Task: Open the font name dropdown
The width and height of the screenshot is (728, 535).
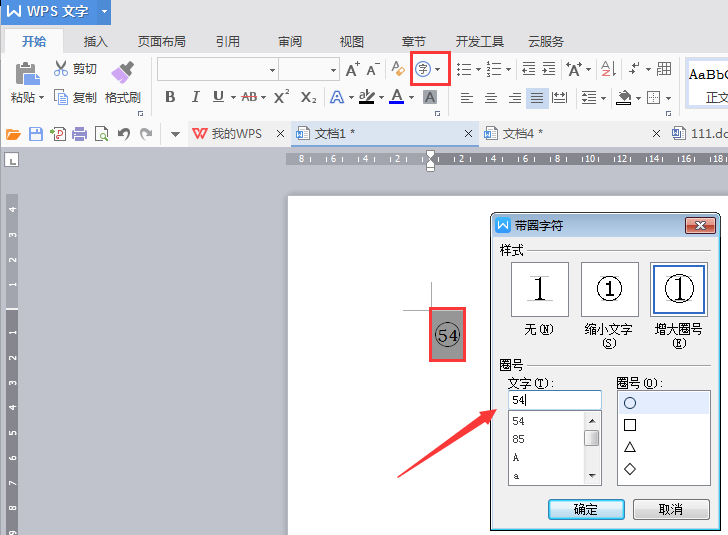Action: (x=272, y=70)
